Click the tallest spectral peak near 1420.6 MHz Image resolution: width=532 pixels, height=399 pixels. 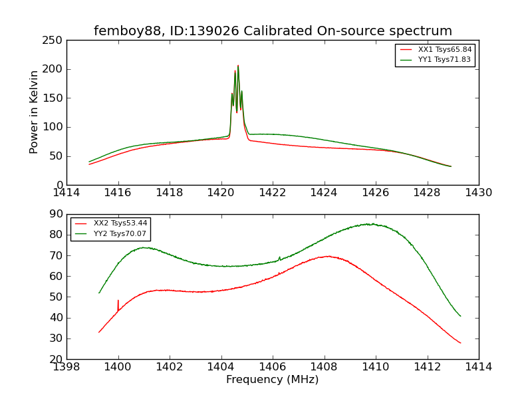point(238,66)
